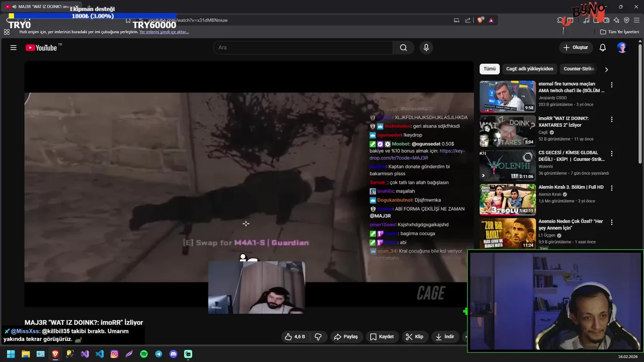644x362 pixels.
Task: Start voice search with the microphone icon
Action: coord(426,48)
